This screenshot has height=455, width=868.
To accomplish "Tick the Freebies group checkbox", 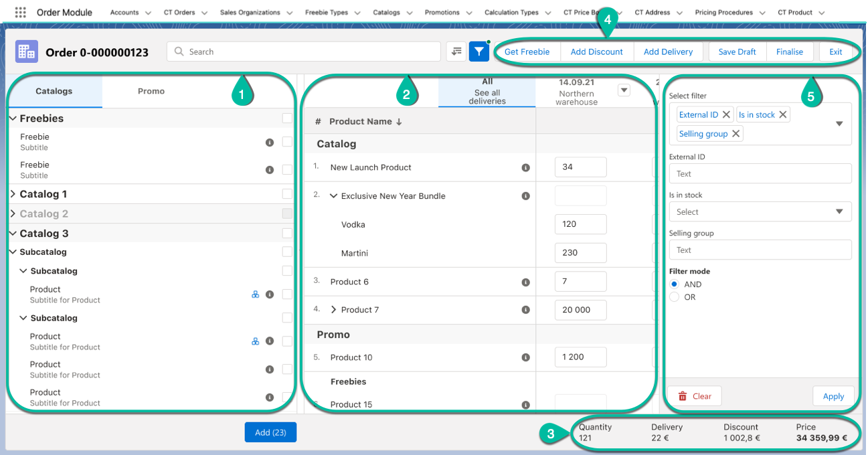I will [287, 118].
